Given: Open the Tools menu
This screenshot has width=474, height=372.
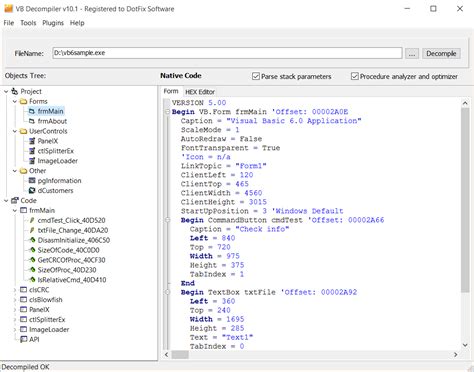Looking at the screenshot, I should point(28,23).
